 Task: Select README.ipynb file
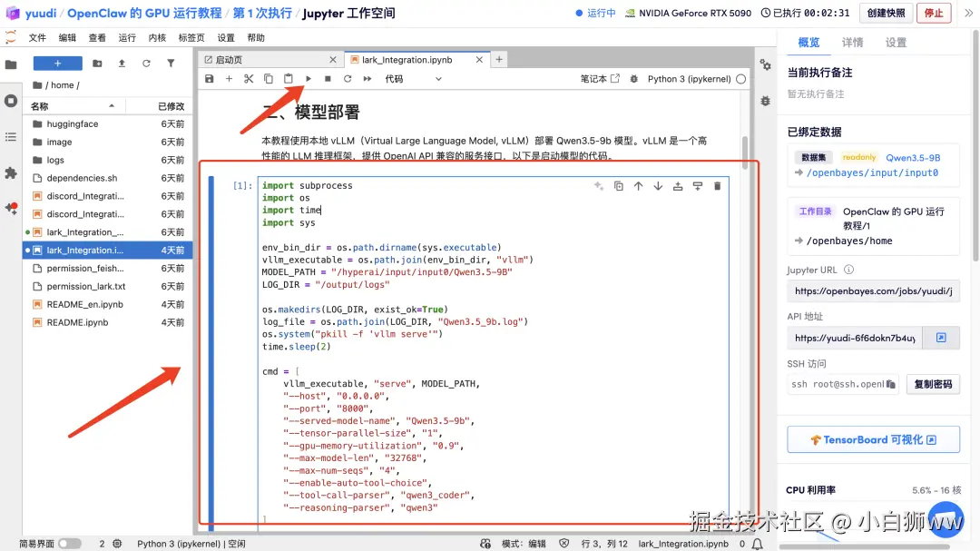coord(107,323)
